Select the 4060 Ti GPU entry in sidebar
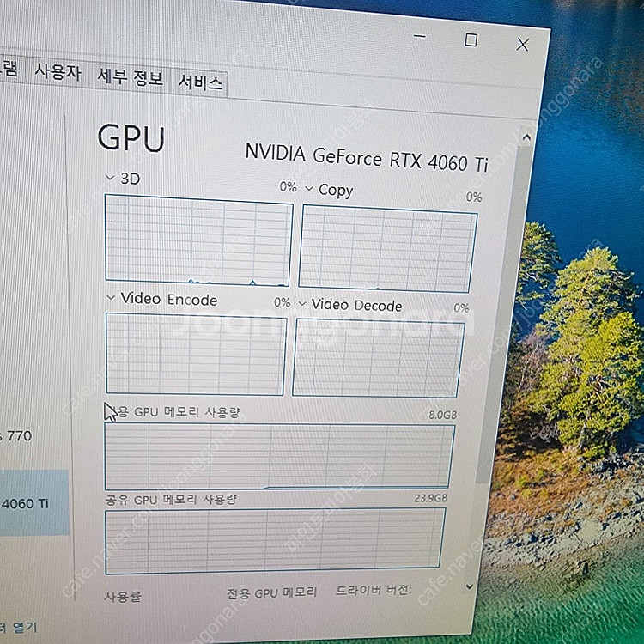Image resolution: width=644 pixels, height=644 pixels. [x=34, y=502]
